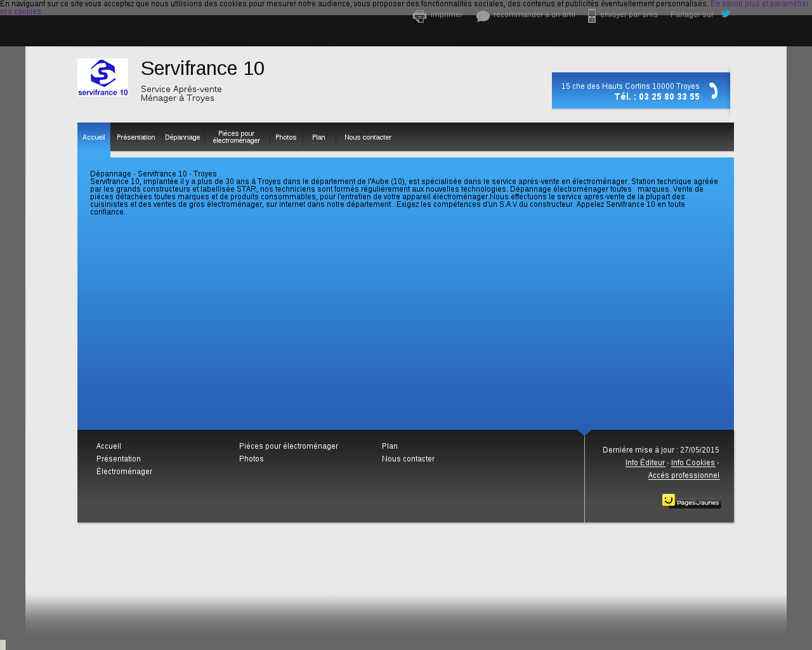
Task: Click Photos in the footer
Action: pos(251,459)
